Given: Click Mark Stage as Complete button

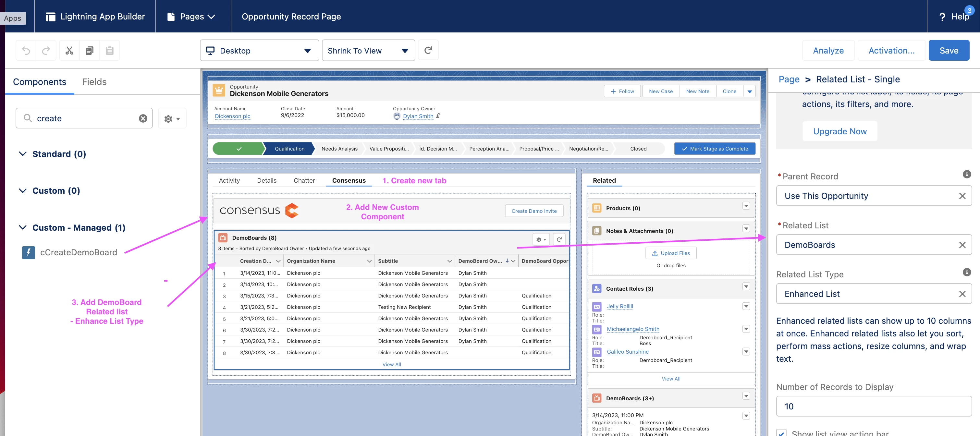Looking at the screenshot, I should (715, 149).
